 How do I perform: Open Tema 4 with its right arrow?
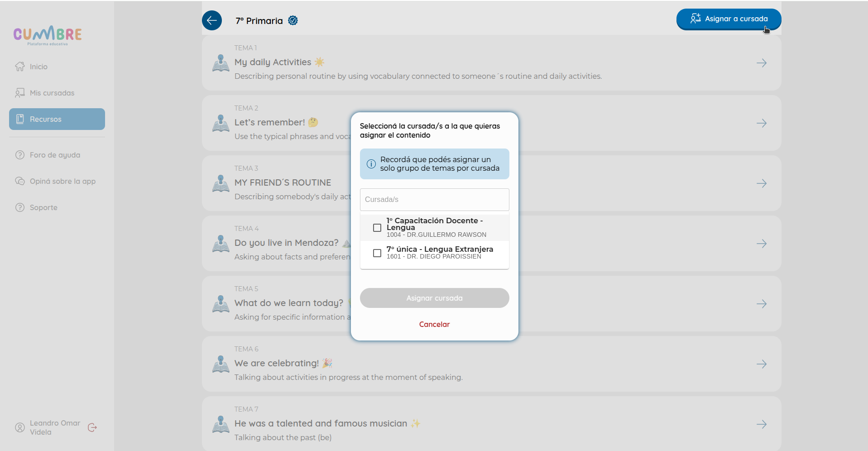point(762,244)
